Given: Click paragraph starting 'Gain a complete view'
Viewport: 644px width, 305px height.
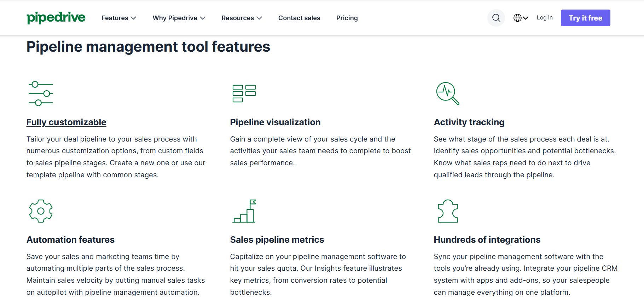Looking at the screenshot, I should (x=320, y=151).
